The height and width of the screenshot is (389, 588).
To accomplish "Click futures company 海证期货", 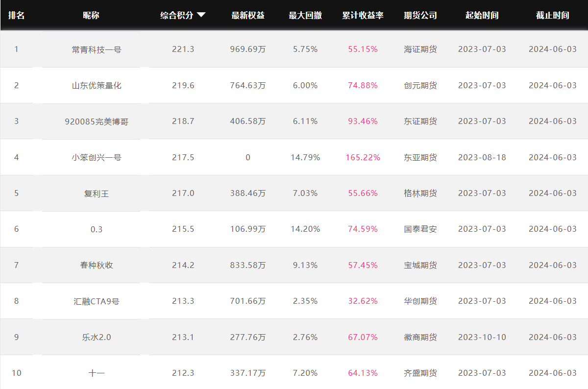I will (x=420, y=49).
